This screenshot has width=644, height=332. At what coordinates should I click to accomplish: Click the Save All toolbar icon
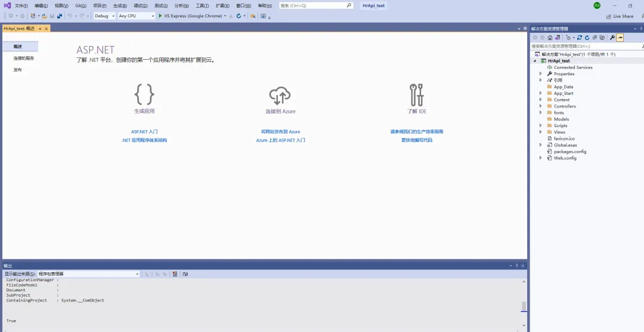coord(60,16)
